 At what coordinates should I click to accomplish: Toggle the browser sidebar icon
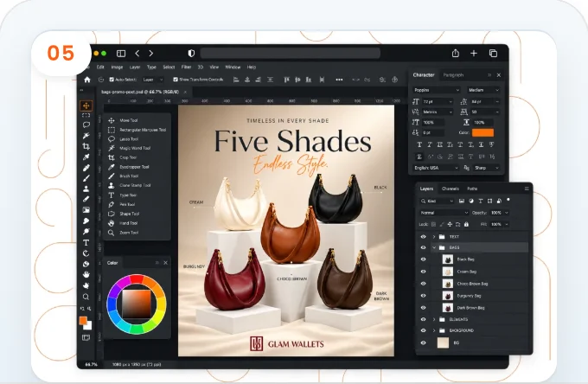(x=121, y=54)
